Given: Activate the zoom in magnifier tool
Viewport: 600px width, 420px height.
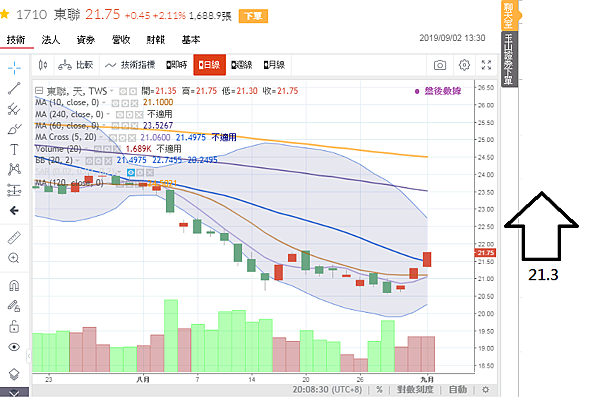Looking at the screenshot, I should pyautogui.click(x=14, y=258).
